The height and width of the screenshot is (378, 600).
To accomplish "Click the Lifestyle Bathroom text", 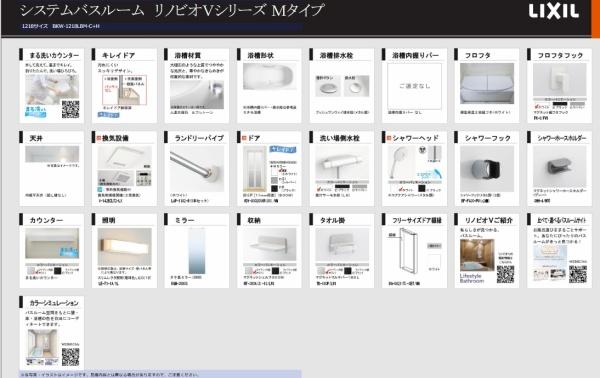I will click(472, 278).
